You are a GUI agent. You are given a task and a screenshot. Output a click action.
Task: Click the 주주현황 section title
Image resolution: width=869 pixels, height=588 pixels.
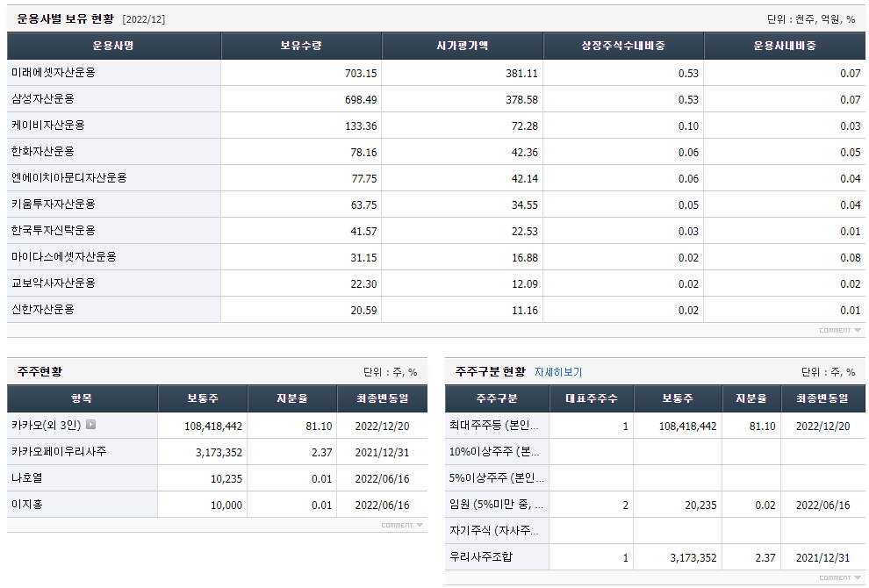pos(39,371)
